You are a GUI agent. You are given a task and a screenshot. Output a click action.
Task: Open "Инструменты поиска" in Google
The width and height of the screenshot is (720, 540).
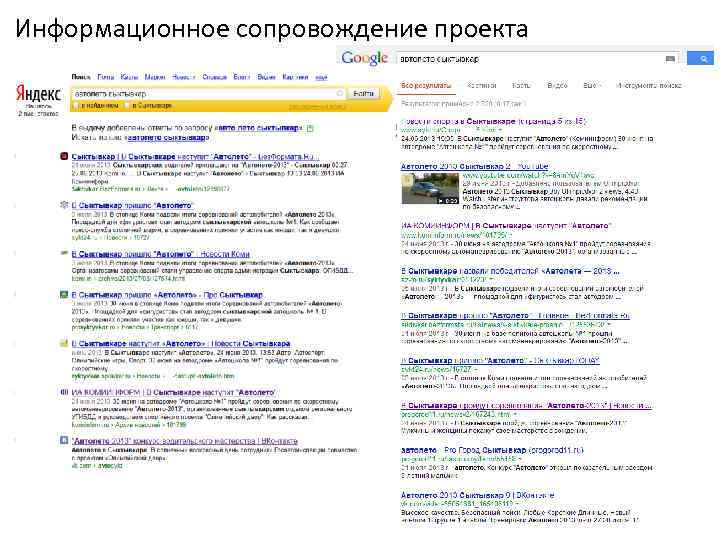[649, 85]
